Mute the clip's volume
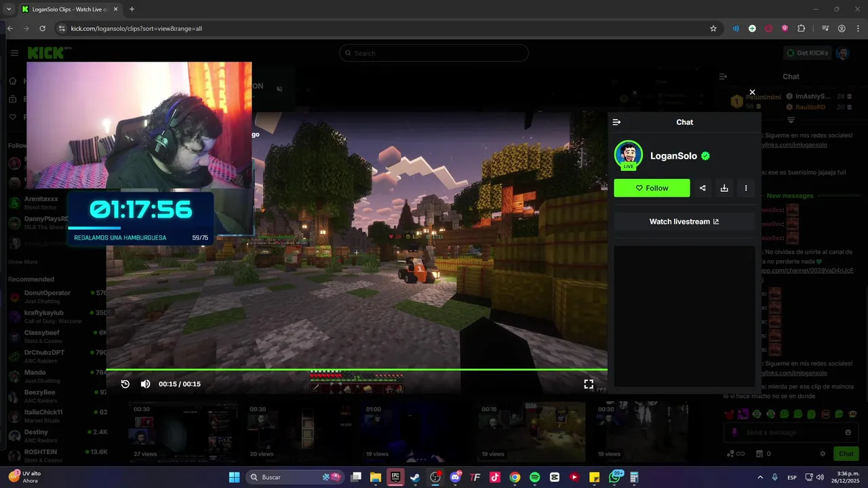This screenshot has height=488, width=868. tap(145, 384)
